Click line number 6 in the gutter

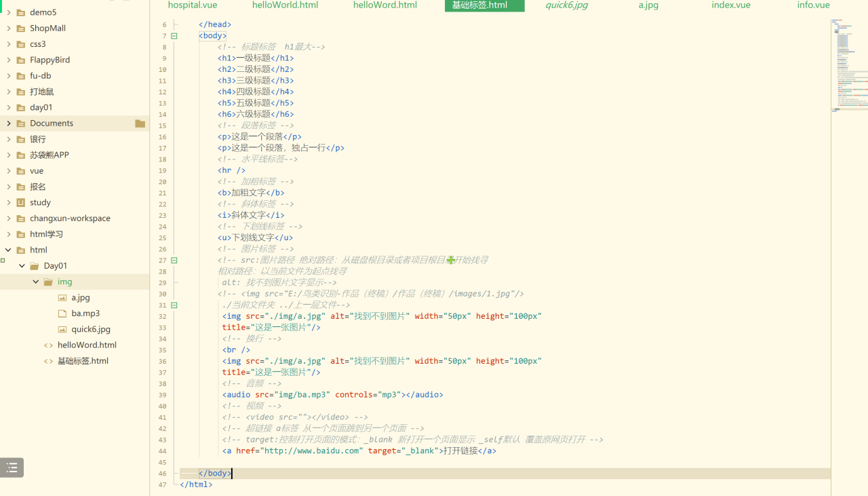164,25
